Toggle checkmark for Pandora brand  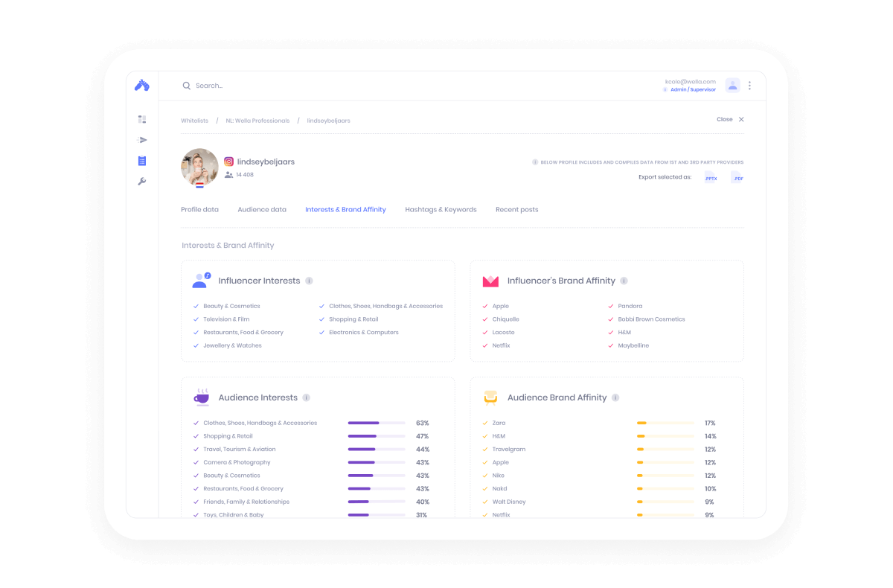click(611, 306)
